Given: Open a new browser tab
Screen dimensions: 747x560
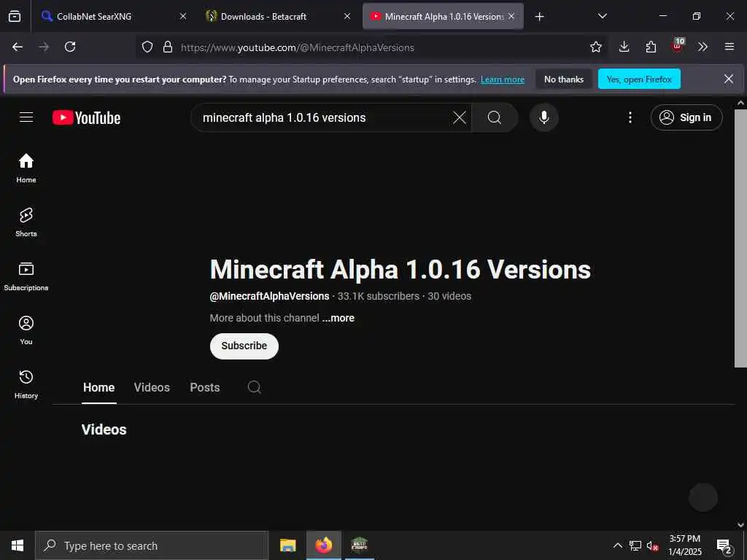Looking at the screenshot, I should (x=539, y=17).
